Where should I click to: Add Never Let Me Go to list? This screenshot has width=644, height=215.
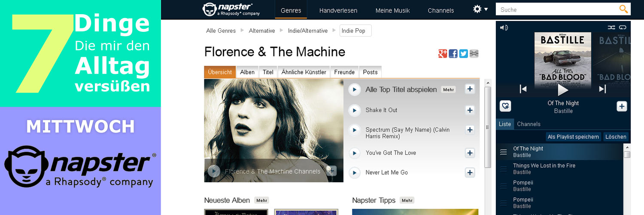470,172
